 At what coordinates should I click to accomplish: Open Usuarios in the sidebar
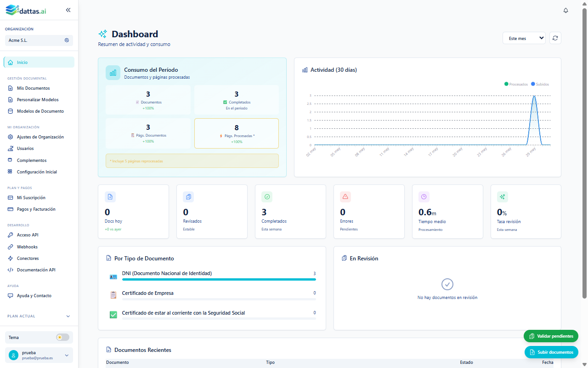tap(39, 148)
